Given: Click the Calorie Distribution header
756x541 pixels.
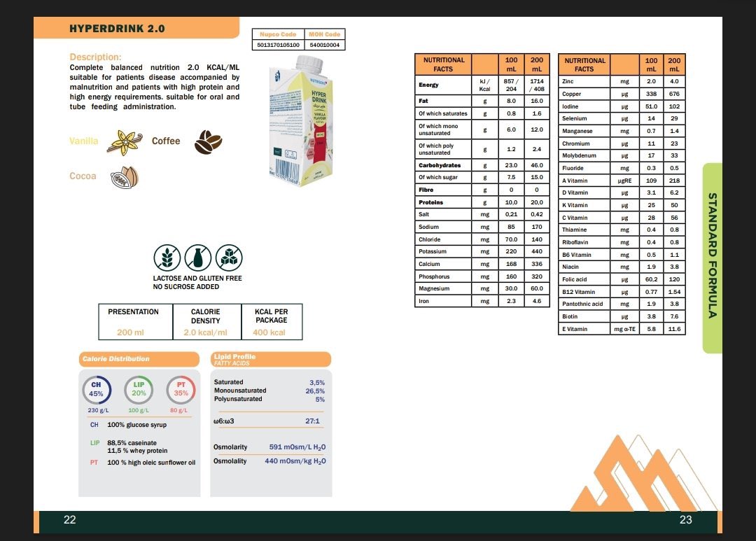Looking at the screenshot, I should [x=139, y=359].
